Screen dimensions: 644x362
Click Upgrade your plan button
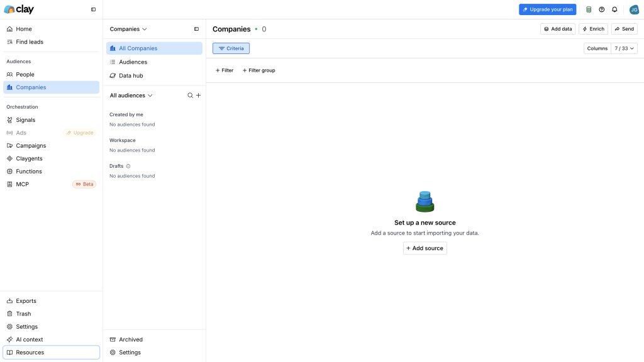click(x=548, y=9)
